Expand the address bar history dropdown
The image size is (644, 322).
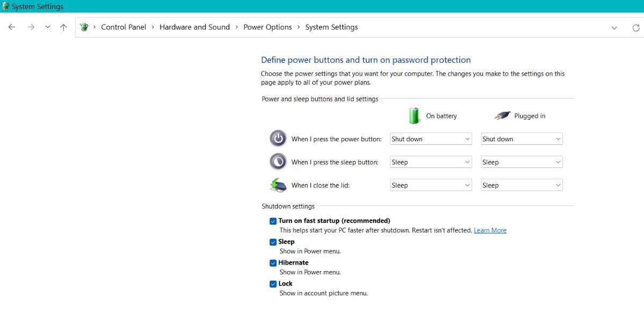[x=614, y=28]
